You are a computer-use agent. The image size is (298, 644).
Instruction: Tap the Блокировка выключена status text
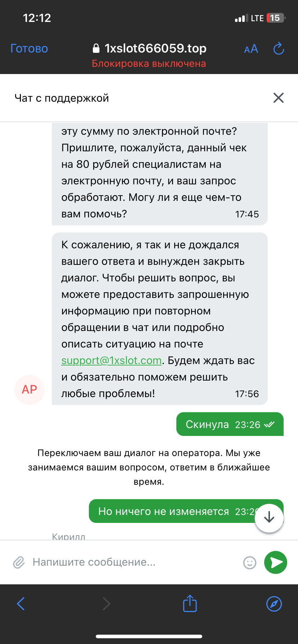pyautogui.click(x=149, y=64)
